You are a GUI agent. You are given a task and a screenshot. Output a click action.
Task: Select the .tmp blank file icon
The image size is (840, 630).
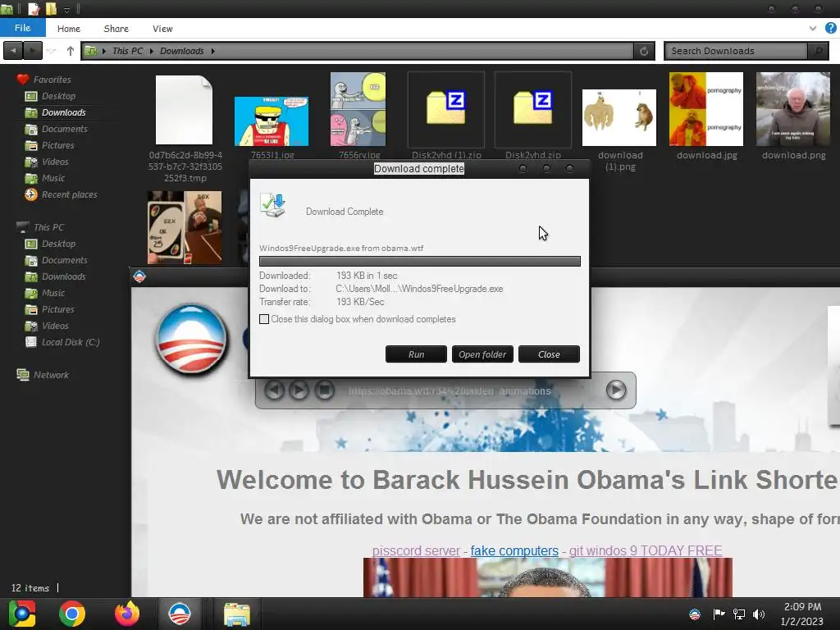coord(184,110)
